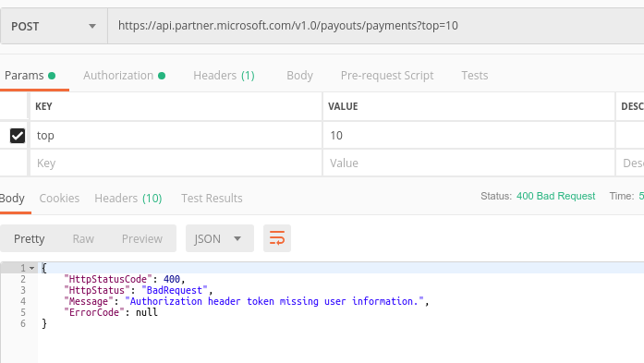The width and height of the screenshot is (644, 363).
Task: Open the request Headers (1) tab
Action: point(224,76)
